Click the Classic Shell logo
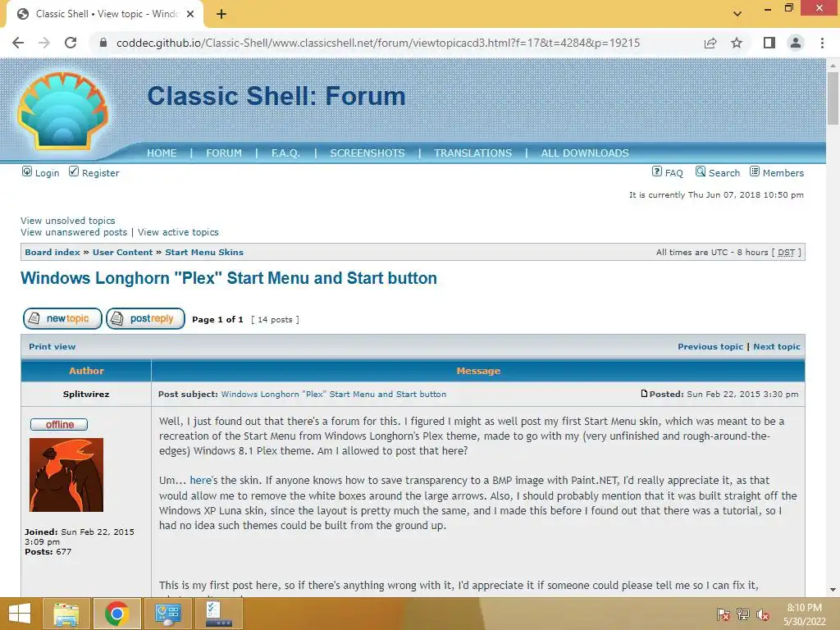Screen dimensions: 840x630 [x=62, y=111]
